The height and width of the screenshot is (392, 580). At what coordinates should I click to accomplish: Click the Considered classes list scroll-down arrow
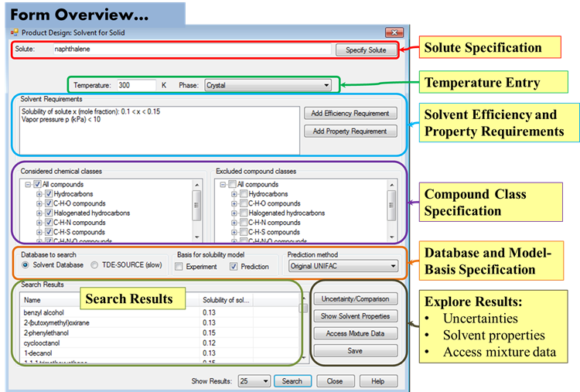point(196,237)
